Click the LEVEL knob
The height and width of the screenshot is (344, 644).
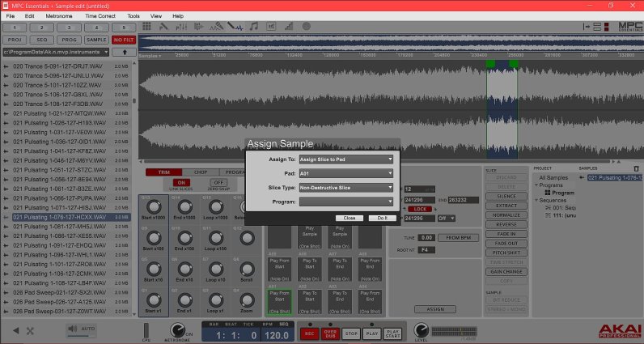[x=421, y=330]
